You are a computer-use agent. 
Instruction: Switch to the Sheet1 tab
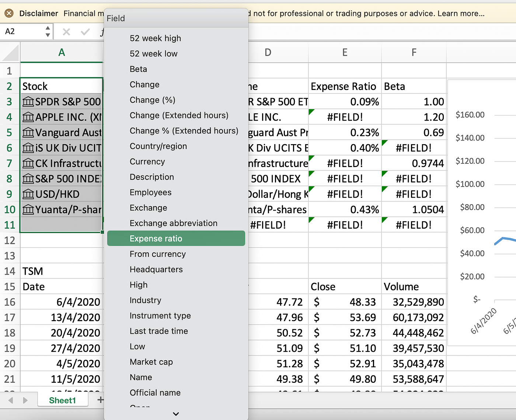pos(63,400)
